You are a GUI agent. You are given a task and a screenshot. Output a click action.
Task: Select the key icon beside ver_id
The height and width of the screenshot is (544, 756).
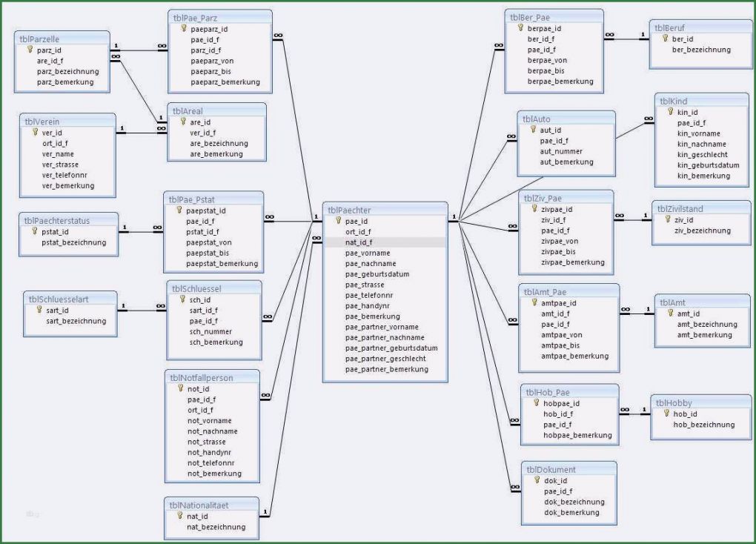(x=36, y=133)
